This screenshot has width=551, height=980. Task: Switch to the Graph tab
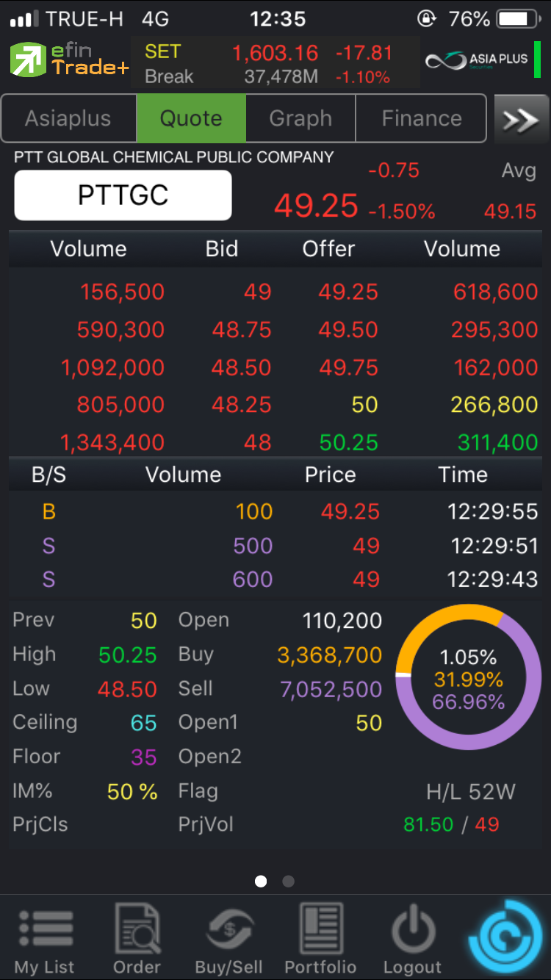coord(300,118)
